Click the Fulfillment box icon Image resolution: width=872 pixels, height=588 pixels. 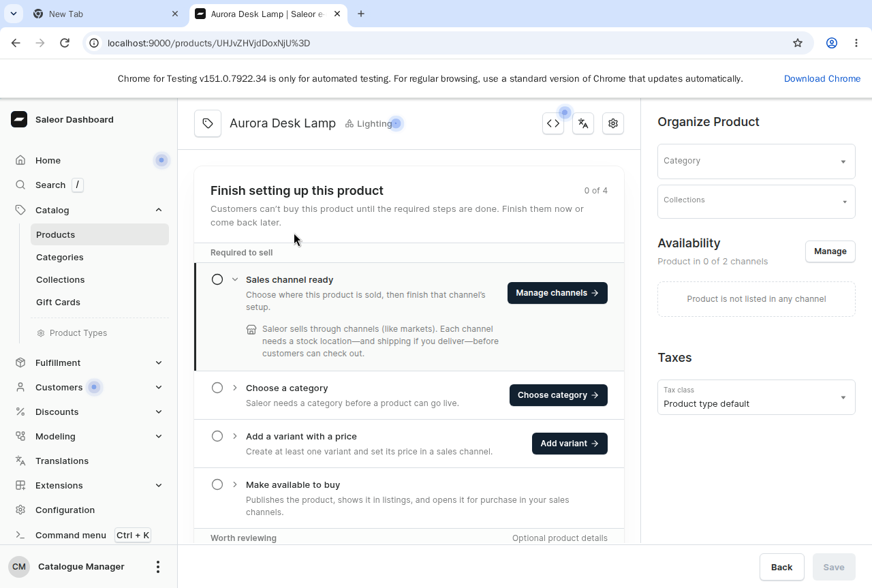pos(20,362)
